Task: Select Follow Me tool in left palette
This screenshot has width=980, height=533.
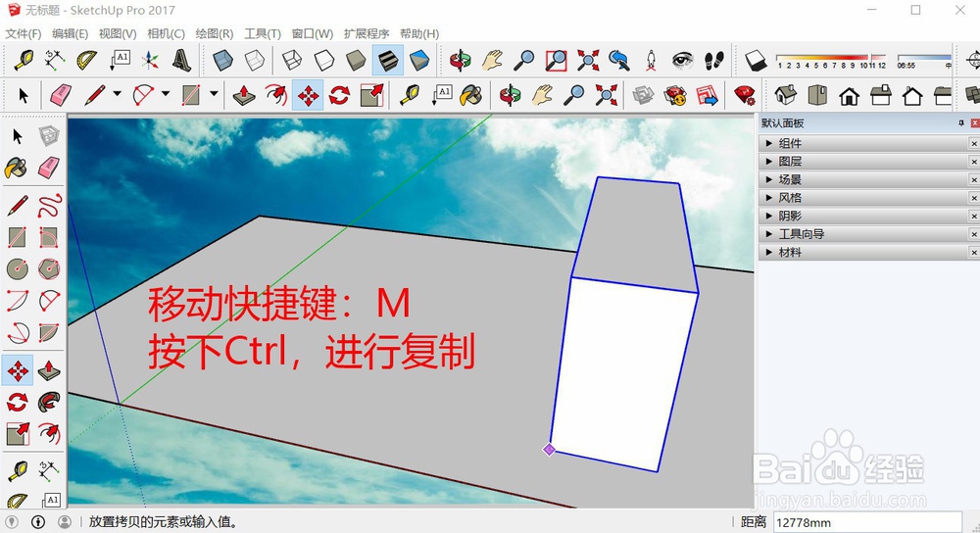Action: click(49, 401)
